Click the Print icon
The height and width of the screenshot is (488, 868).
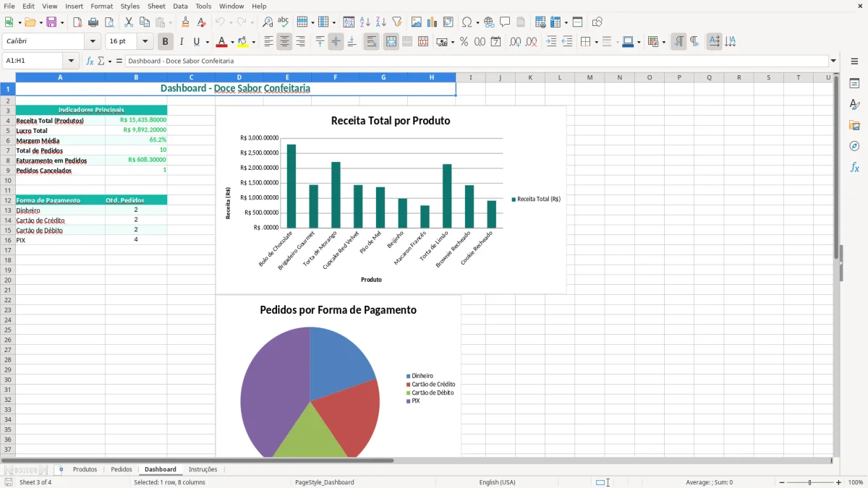click(x=93, y=22)
